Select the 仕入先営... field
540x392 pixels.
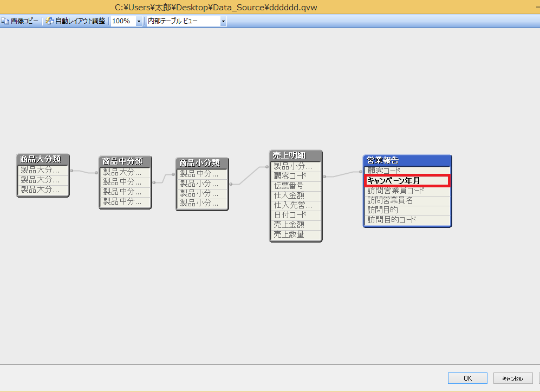[296, 205]
